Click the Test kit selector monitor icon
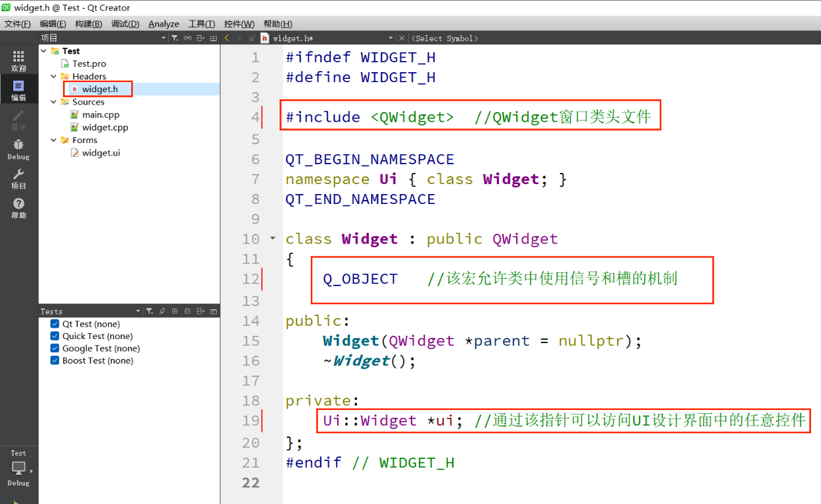The width and height of the screenshot is (821, 504). pyautogui.click(x=19, y=468)
